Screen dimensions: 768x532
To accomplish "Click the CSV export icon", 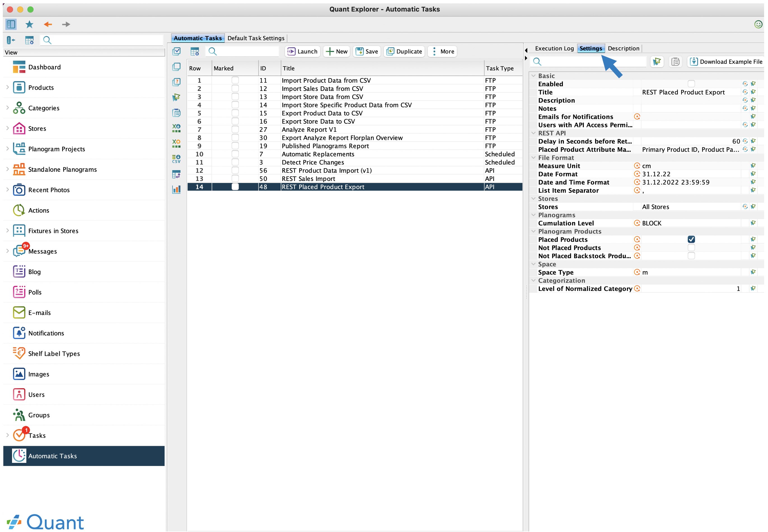I will point(176,159).
